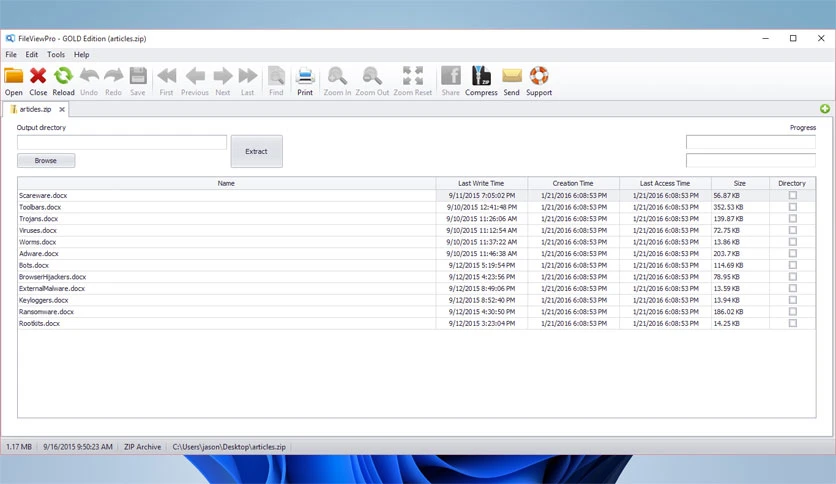Tick Directory checkbox for Scareware.docx
836x484 pixels.
pyautogui.click(x=793, y=195)
